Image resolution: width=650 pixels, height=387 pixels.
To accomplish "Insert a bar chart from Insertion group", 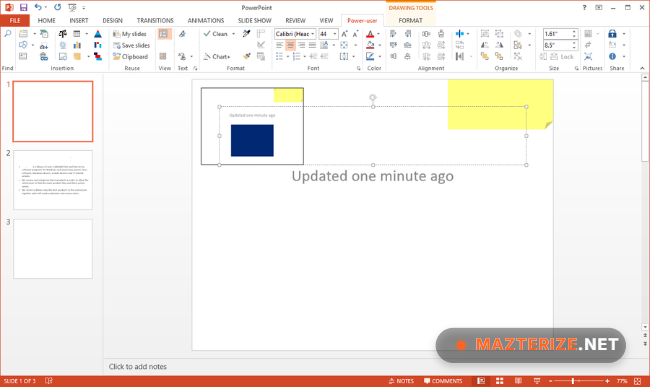I will click(77, 45).
